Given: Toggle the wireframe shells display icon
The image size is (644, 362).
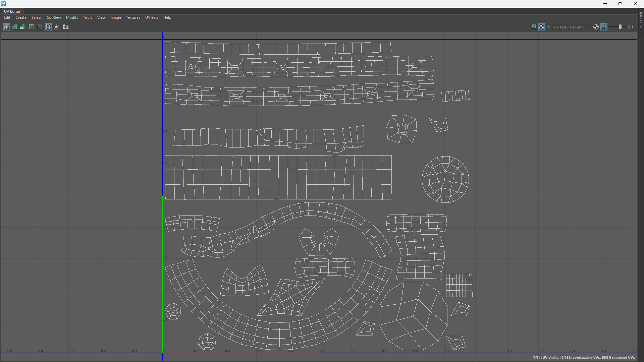Looking at the screenshot, I should (x=6, y=27).
